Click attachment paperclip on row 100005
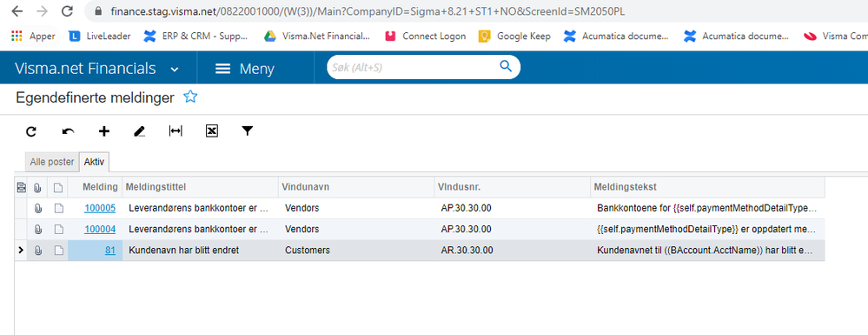Image resolution: width=868 pixels, height=335 pixels. [37, 209]
